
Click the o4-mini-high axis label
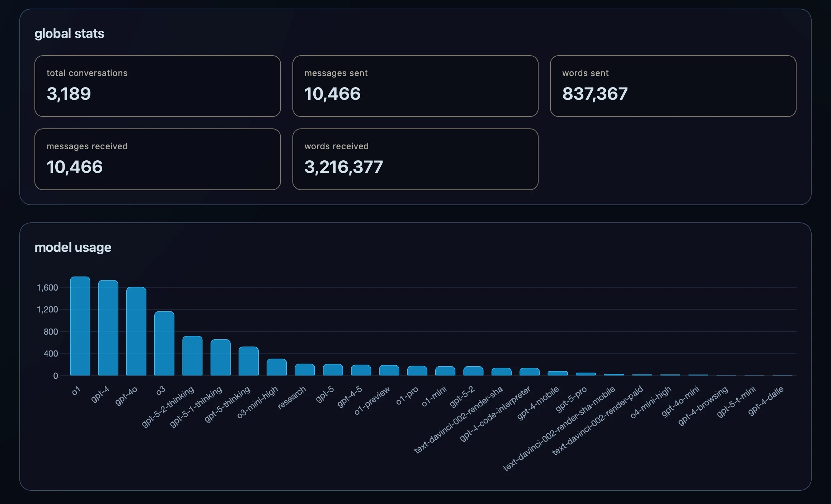(x=651, y=402)
